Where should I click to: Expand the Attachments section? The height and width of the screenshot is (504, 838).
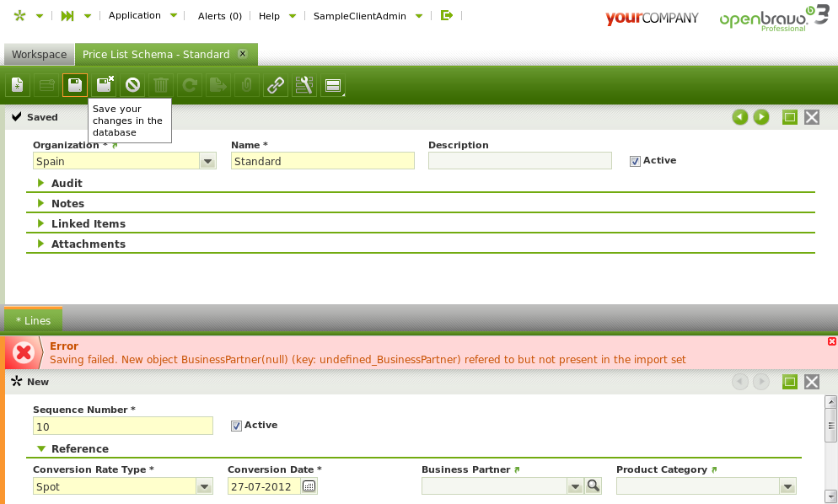click(x=40, y=244)
